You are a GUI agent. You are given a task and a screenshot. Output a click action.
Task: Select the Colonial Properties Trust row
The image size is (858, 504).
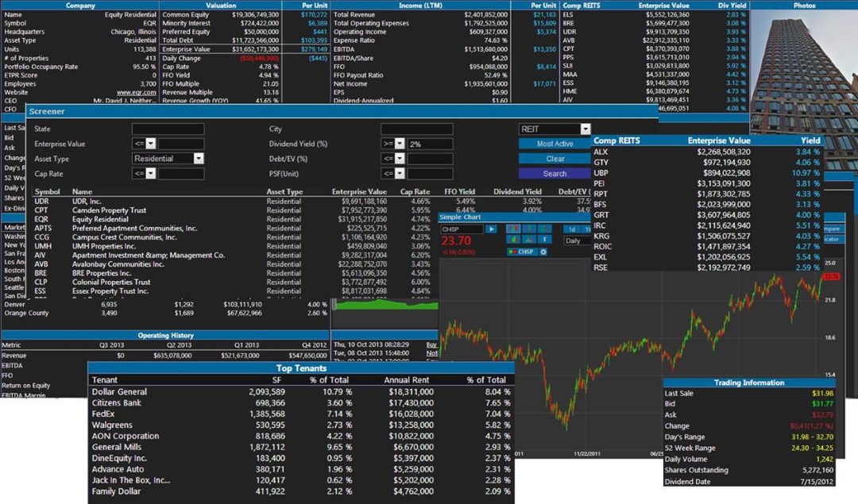pos(235,282)
